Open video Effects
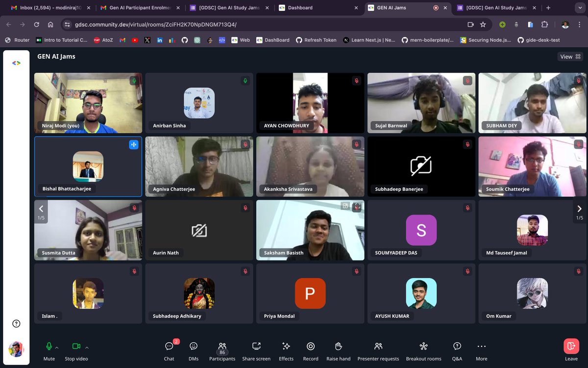This screenshot has width=588, height=368. tap(286, 351)
